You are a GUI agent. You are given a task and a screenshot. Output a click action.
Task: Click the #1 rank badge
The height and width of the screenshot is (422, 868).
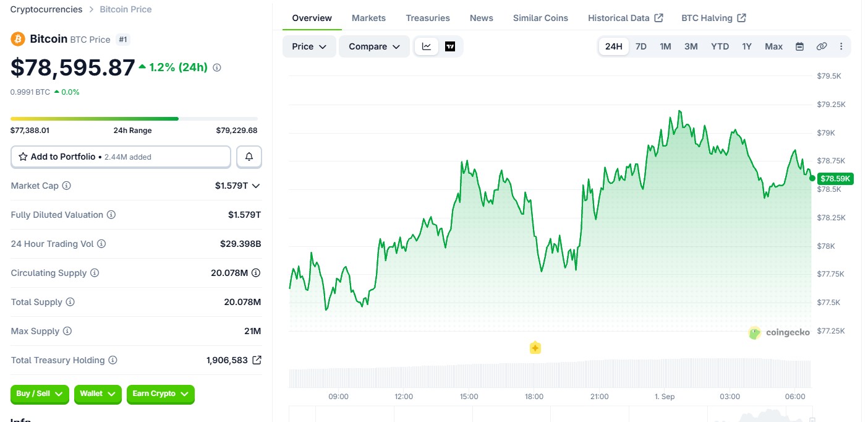tap(122, 40)
